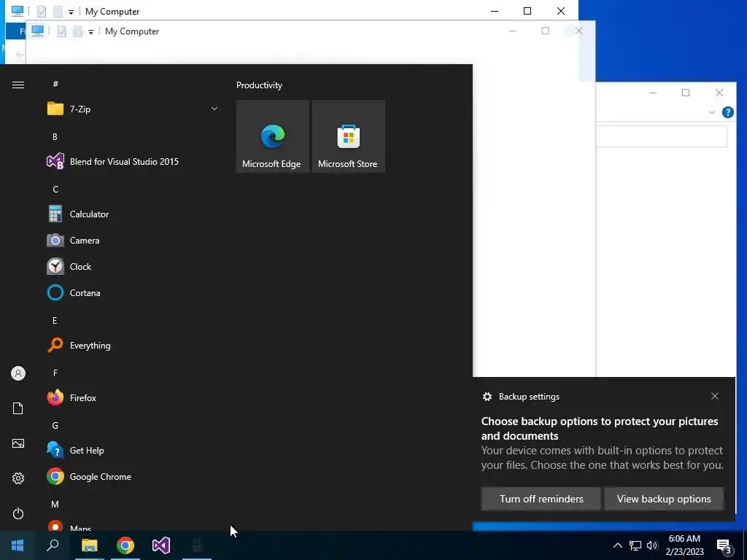Viewport: 747px width, 560px height.
Task: Click the Power icon in Start
Action: [18, 513]
